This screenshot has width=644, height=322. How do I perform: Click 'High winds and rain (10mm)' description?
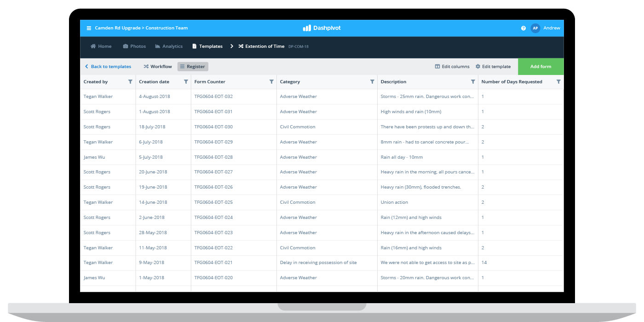coord(411,112)
